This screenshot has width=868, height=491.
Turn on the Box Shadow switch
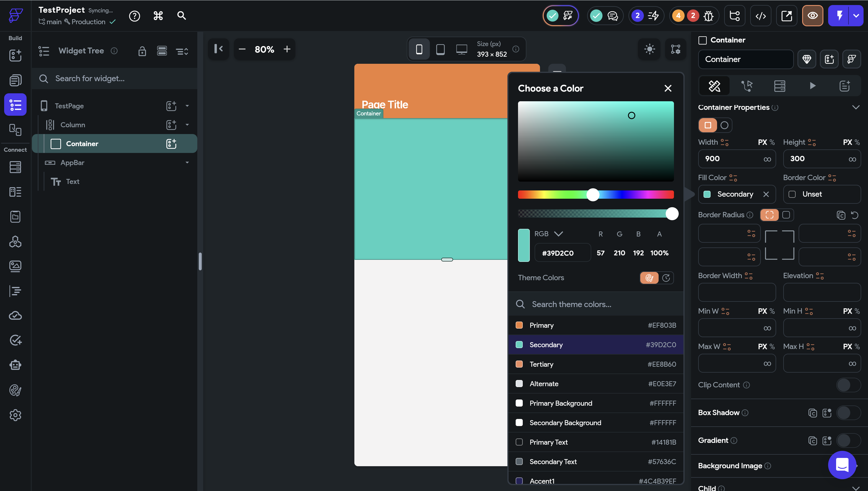click(x=848, y=413)
